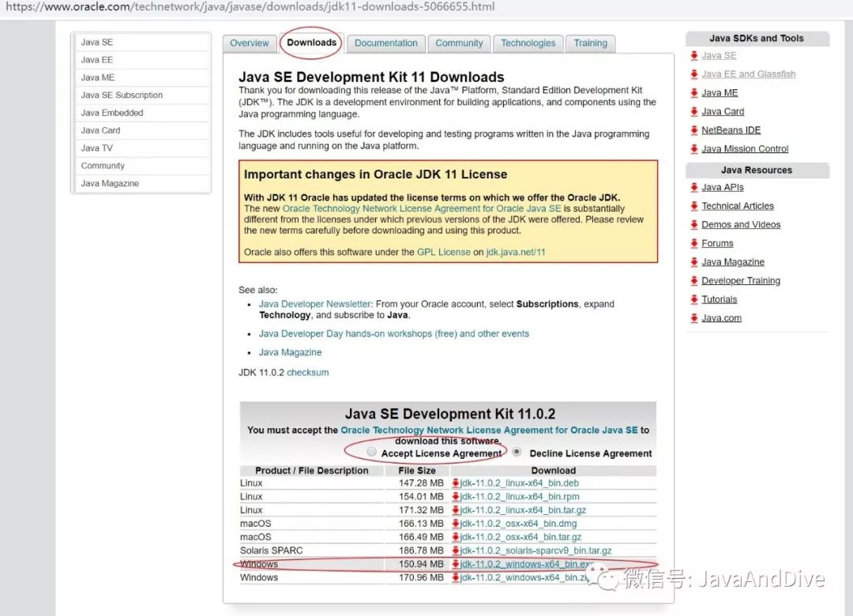Click red icon next to Forums
Screen dimensions: 853x616
click(694, 243)
